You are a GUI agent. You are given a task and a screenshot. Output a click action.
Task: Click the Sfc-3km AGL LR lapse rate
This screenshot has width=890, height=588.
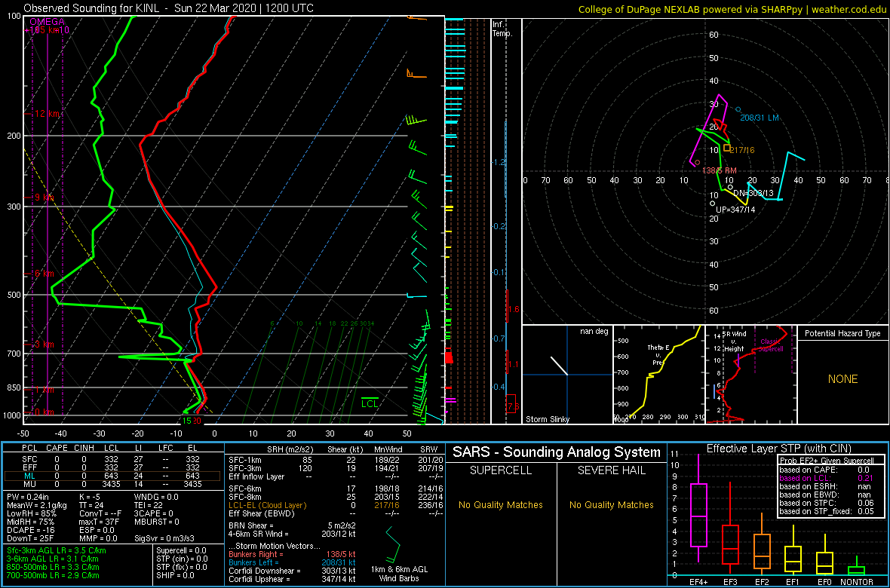(x=57, y=550)
